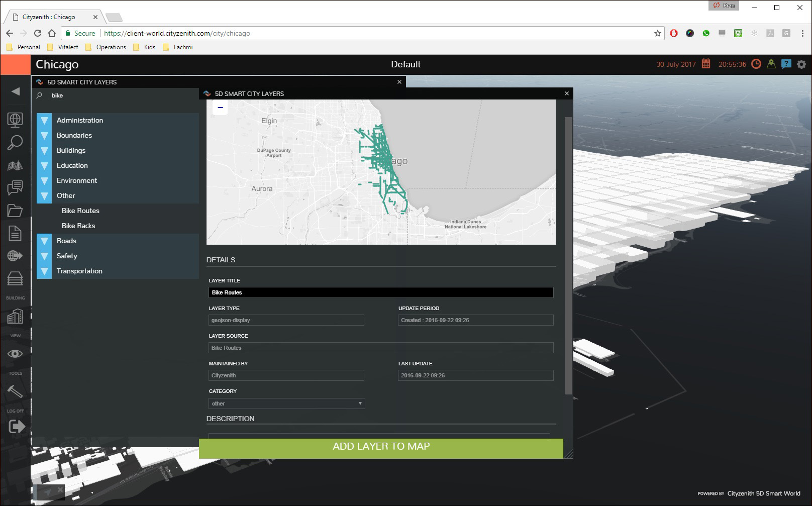The width and height of the screenshot is (812, 506).
Task: Click the Maintained By field 'Cityzenith'
Action: tap(286, 375)
